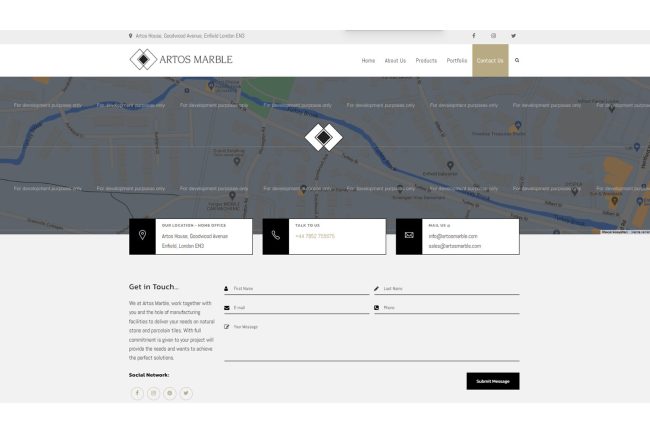
Task: Click the map marker diamond pin
Action: pos(323,136)
